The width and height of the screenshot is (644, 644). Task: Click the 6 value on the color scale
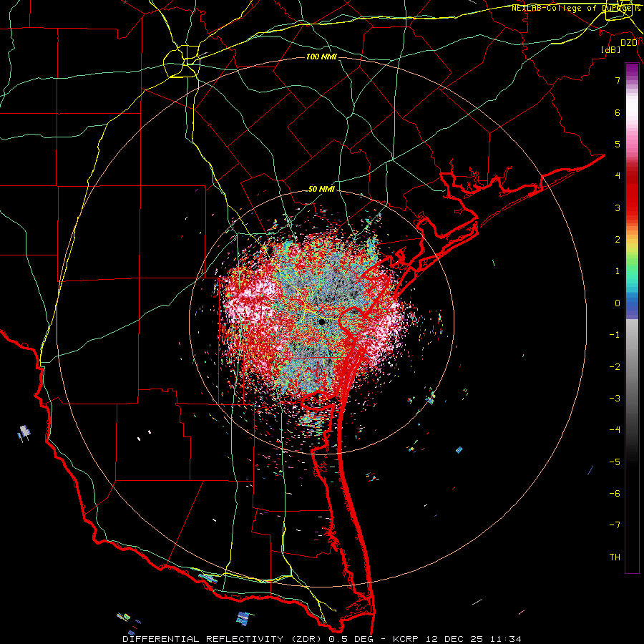coord(618,112)
